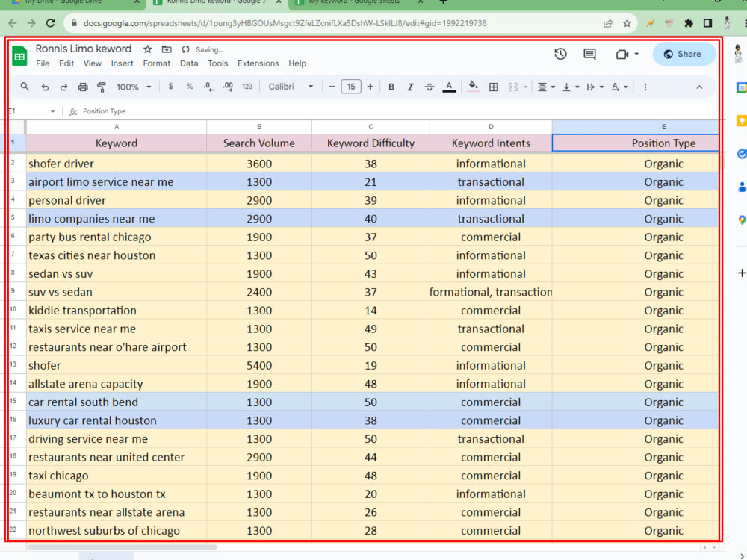Viewport: 747px width, 560px height.
Task: Open text rotation dropdown
Action: pos(619,87)
